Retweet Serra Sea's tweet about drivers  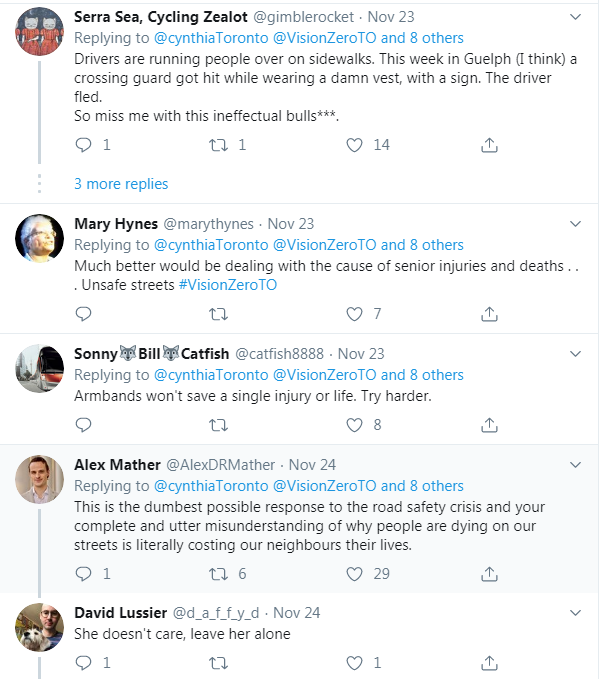(x=217, y=145)
